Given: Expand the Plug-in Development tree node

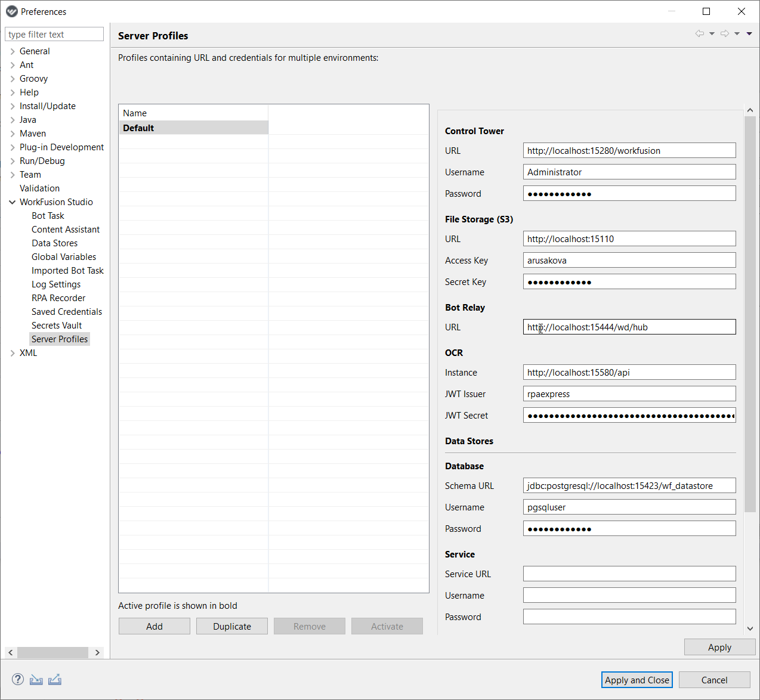Looking at the screenshot, I should click(13, 147).
